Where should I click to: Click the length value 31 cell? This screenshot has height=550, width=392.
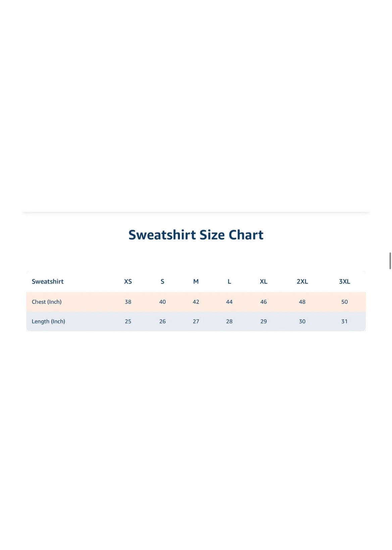(x=344, y=321)
